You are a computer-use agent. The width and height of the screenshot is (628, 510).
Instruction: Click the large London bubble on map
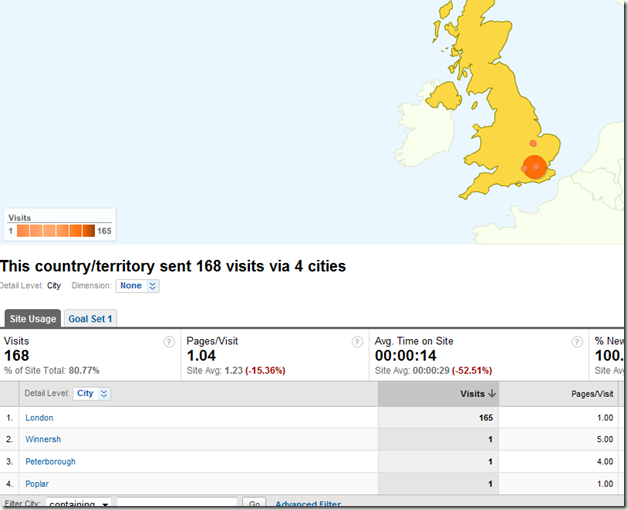click(535, 167)
